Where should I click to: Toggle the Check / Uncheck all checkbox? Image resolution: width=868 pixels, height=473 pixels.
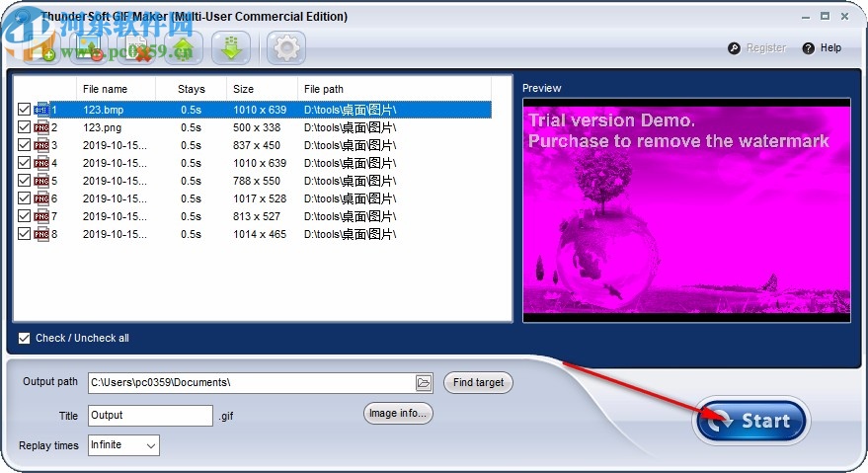(24, 338)
